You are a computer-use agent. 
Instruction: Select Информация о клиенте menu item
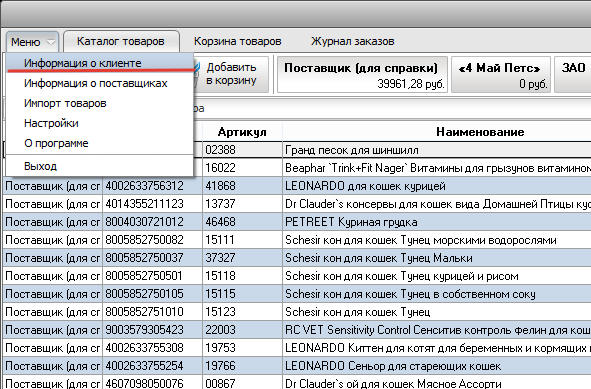100,63
